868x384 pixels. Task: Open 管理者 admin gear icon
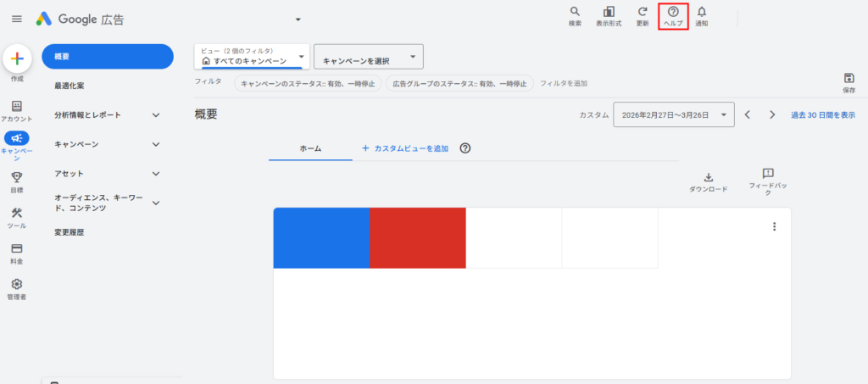click(x=17, y=285)
